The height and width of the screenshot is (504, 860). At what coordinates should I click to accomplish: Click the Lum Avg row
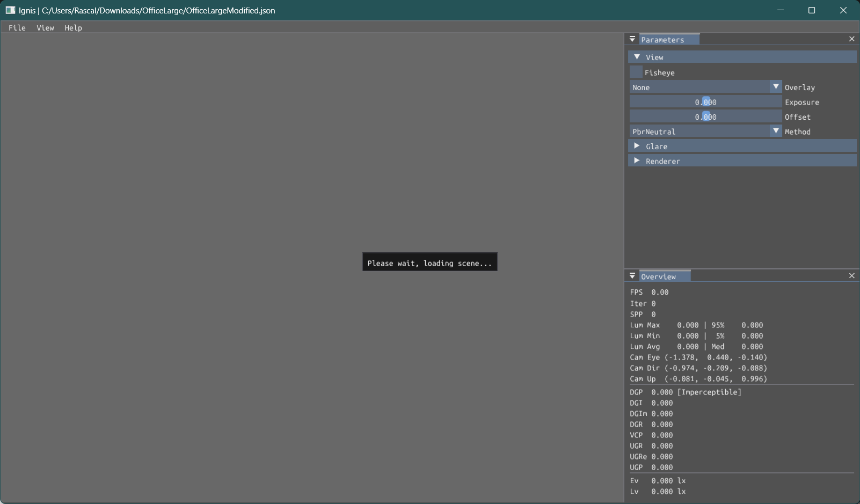tap(696, 347)
